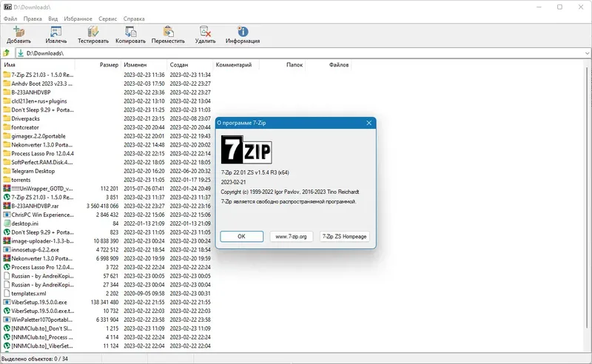Screen dimensions: 592x364
Task: Open the Сервис menu
Action: tap(107, 18)
